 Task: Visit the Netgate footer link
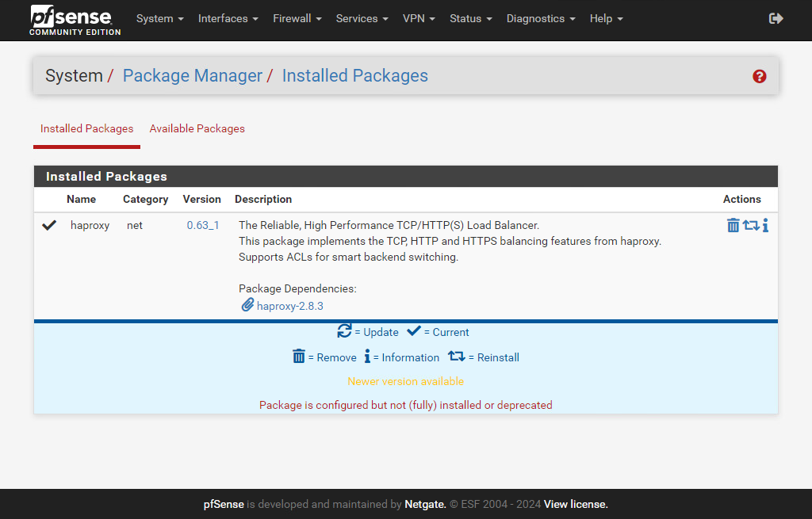(425, 505)
